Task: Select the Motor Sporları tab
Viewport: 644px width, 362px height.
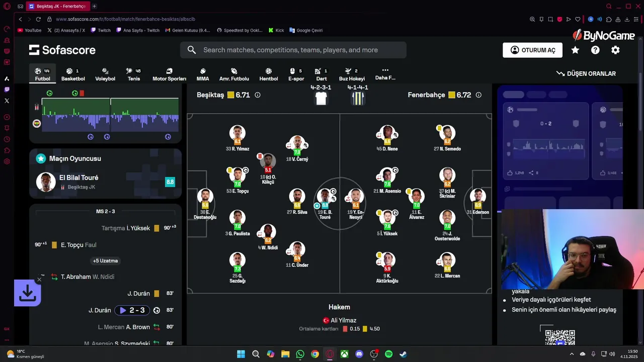Action: click(x=170, y=74)
